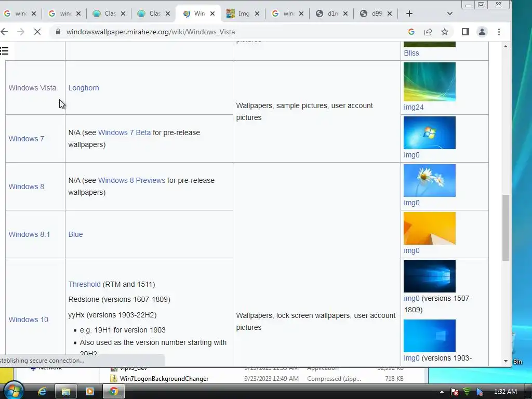Open Chrome's three-dot menu
The height and width of the screenshot is (399, 532).
point(499,32)
